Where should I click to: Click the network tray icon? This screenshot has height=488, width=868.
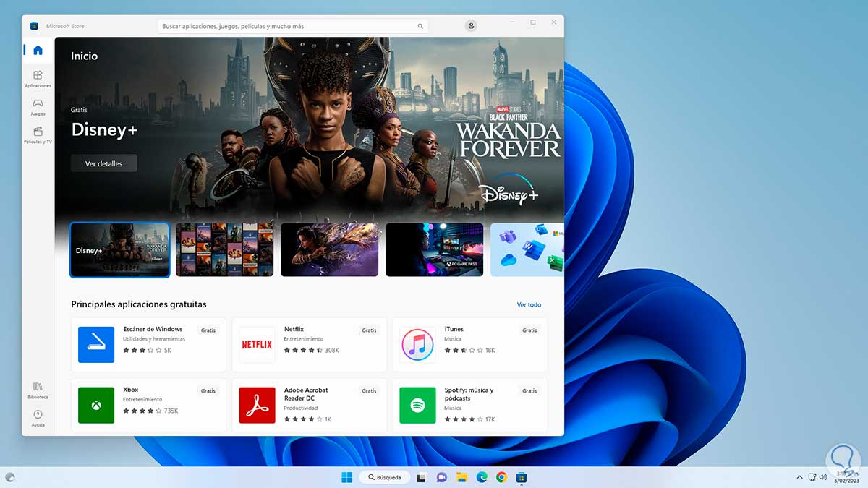click(812, 477)
